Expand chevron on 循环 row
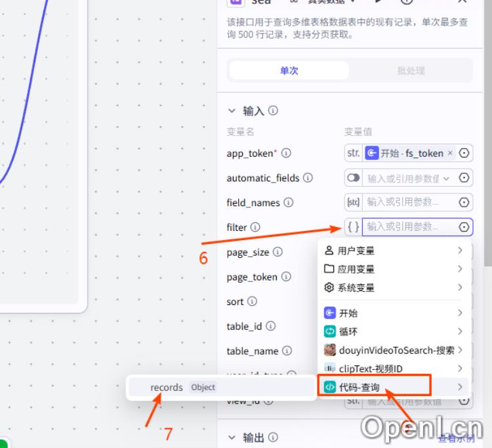 tap(460, 331)
